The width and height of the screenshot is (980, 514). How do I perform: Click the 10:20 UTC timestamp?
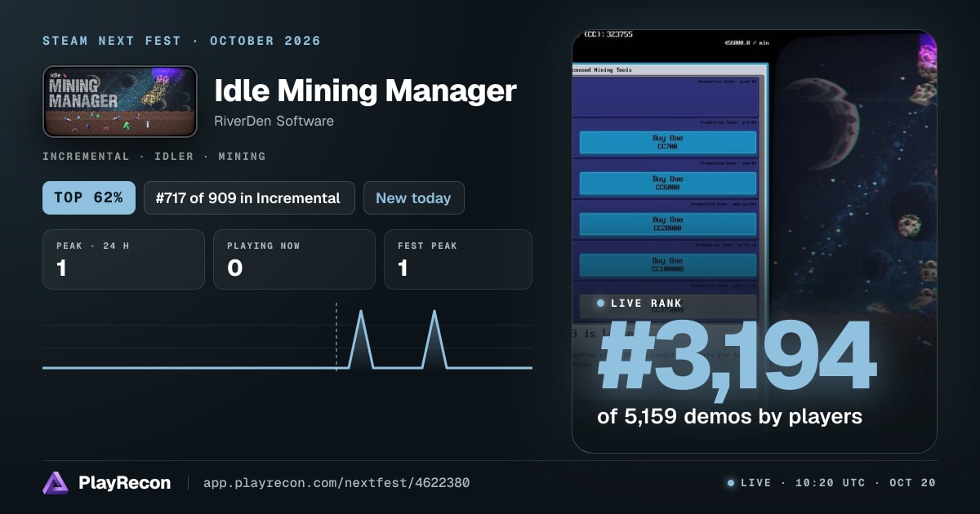click(x=831, y=483)
